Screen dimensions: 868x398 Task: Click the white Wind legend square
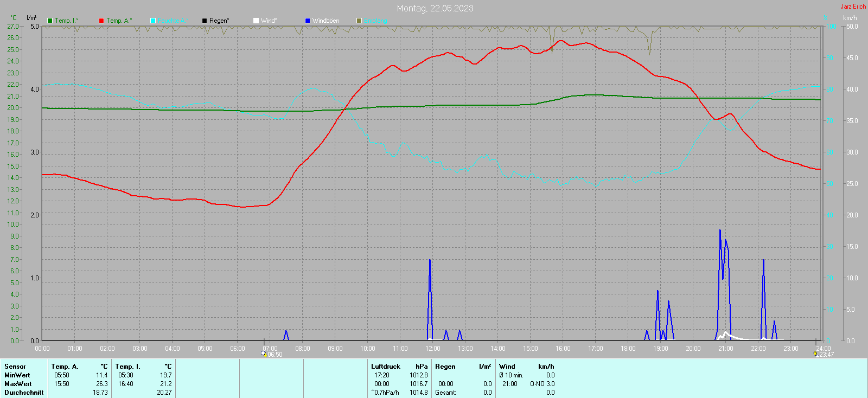pos(256,21)
